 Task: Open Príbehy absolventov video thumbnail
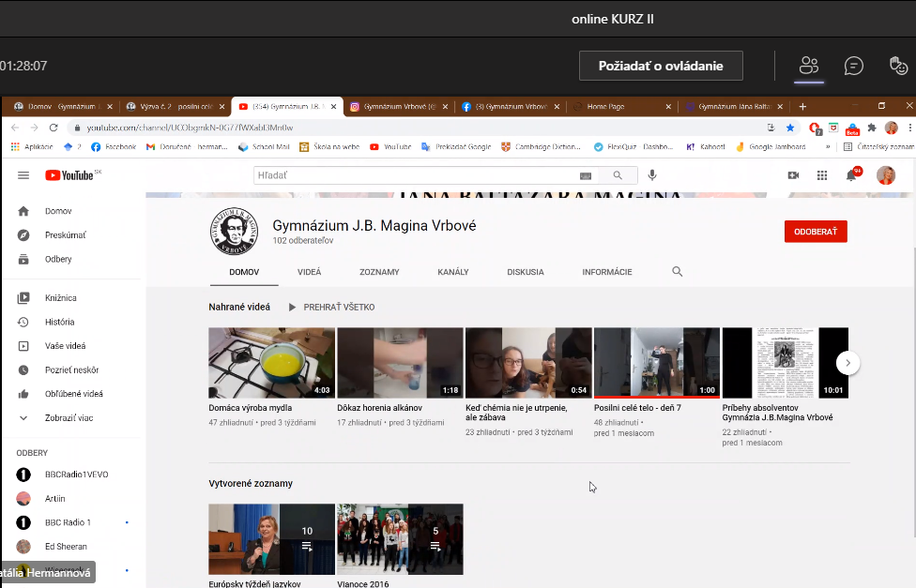click(786, 363)
